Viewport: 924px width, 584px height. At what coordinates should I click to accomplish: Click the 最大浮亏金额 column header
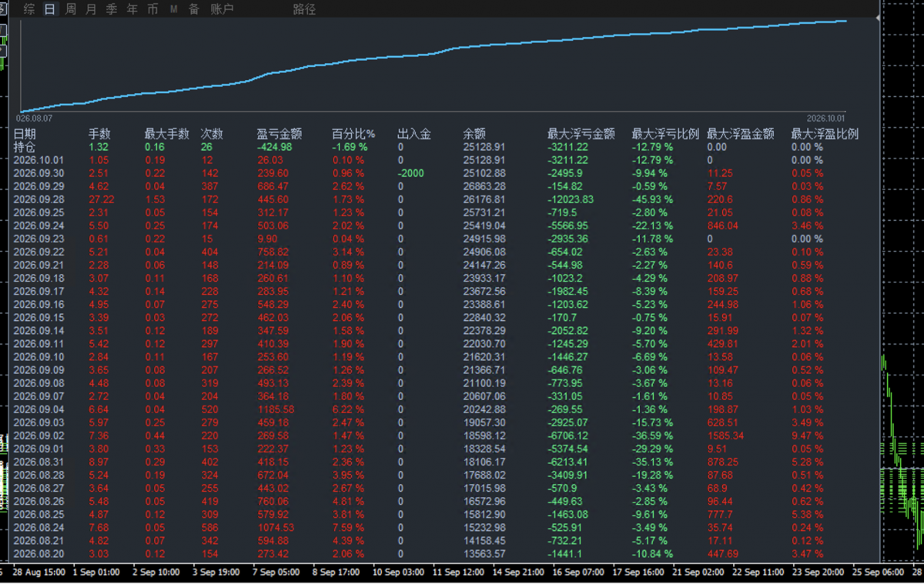click(x=581, y=134)
